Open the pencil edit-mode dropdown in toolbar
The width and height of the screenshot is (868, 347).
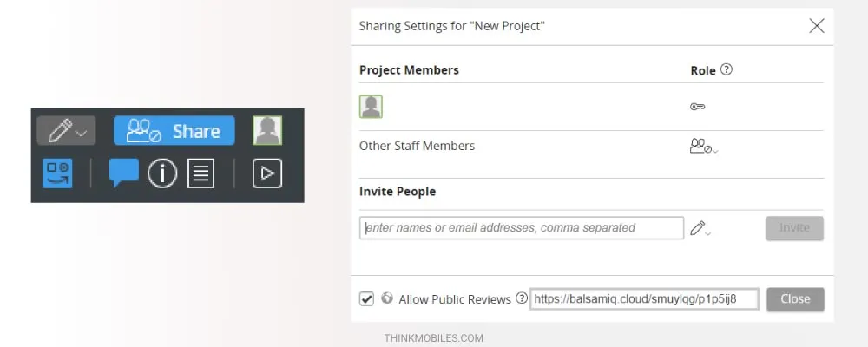(66, 131)
